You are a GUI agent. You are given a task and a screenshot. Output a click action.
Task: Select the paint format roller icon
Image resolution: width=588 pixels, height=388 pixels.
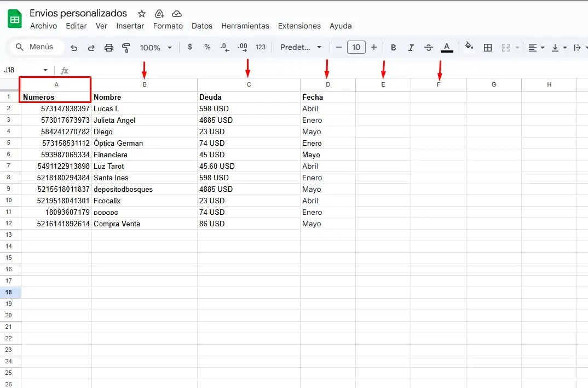[126, 48]
